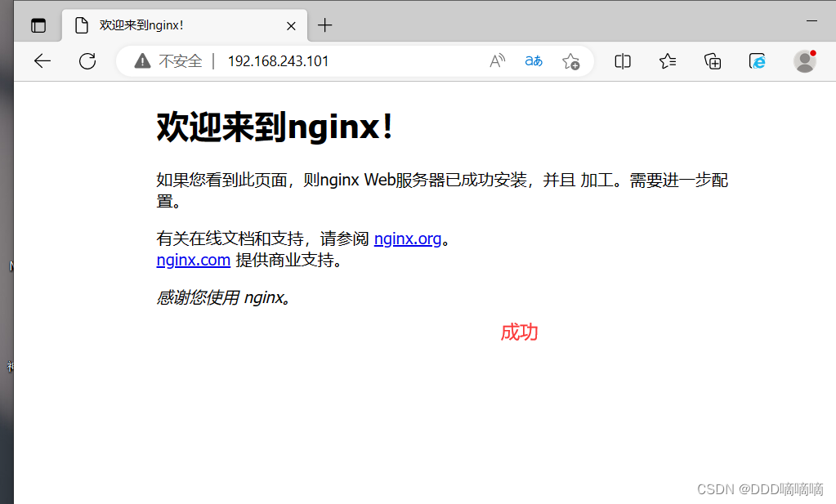836x504 pixels.
Task: Open the nginx.org link
Action: tap(408, 239)
